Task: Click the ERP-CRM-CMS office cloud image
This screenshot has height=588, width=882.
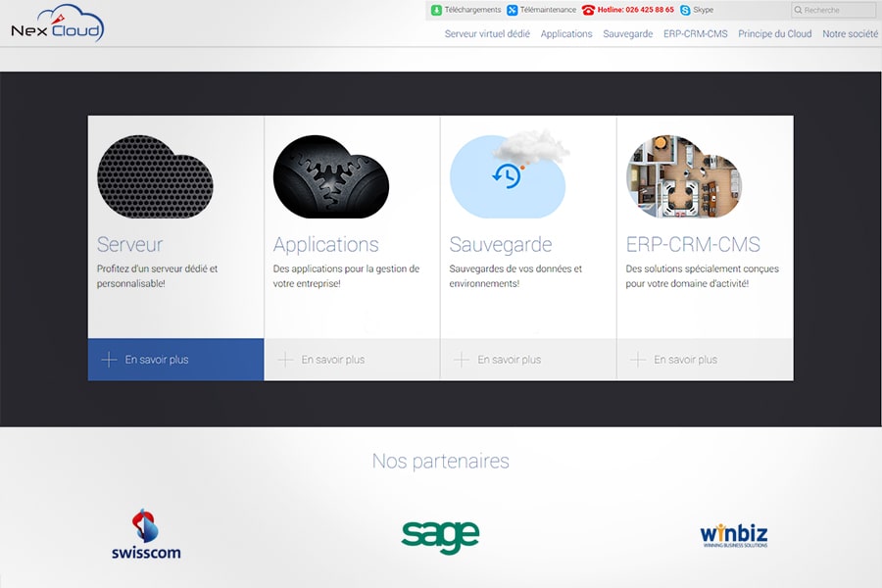Action: [684, 176]
